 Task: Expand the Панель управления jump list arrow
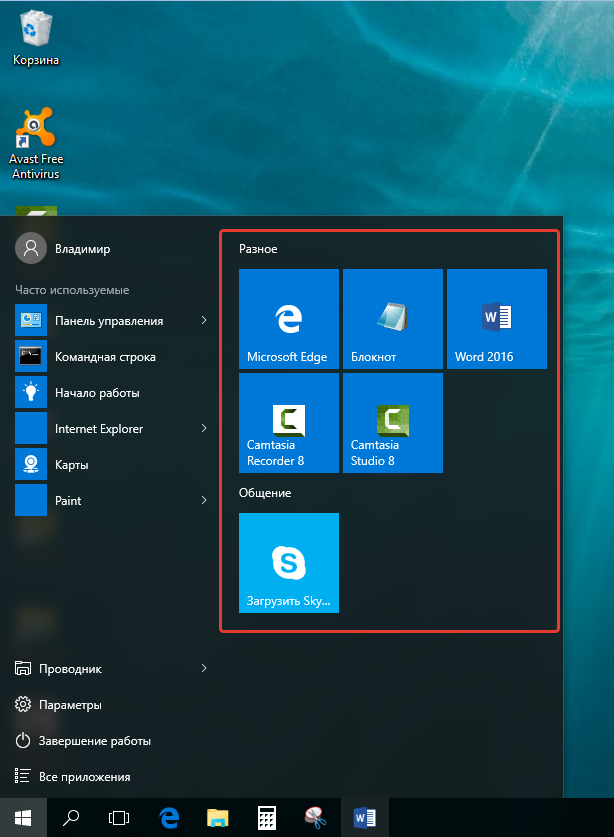click(204, 320)
